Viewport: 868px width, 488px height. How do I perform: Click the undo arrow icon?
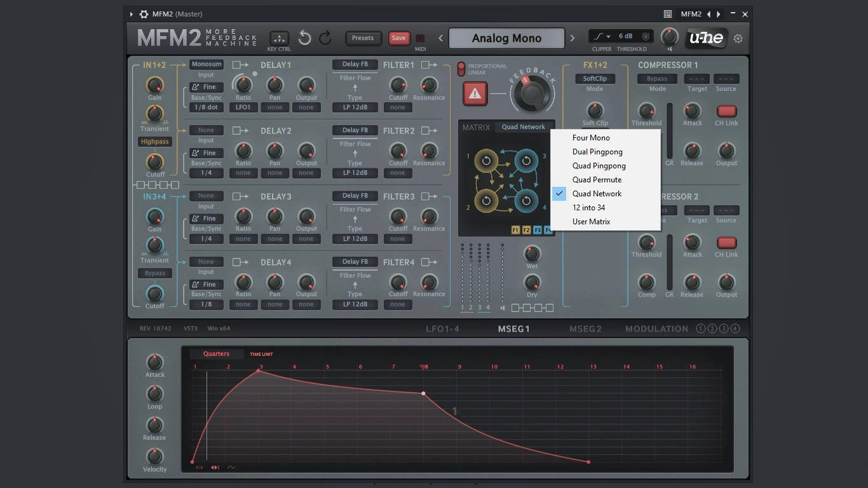[x=305, y=38]
